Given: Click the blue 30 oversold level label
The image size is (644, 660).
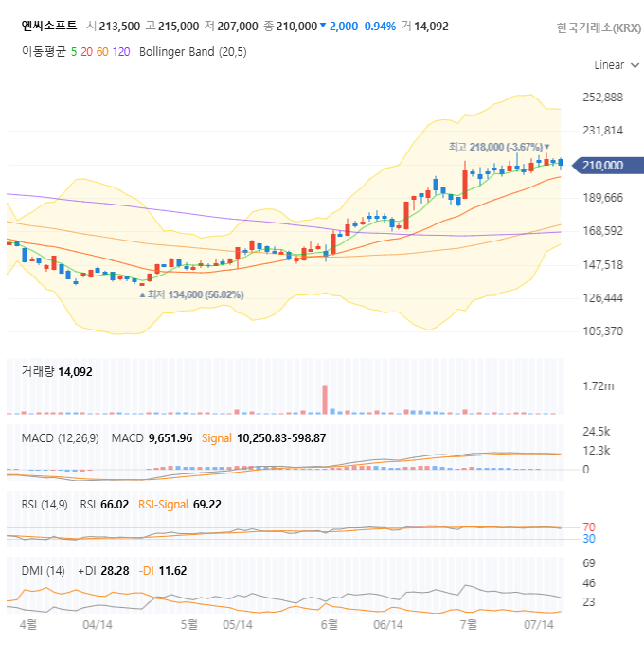Looking at the screenshot, I should 589,539.
